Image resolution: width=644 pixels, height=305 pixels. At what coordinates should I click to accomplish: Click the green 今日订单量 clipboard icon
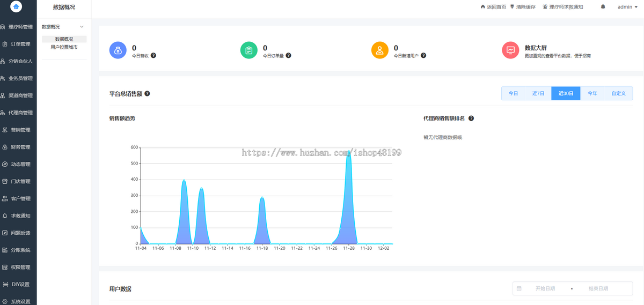pyautogui.click(x=248, y=50)
